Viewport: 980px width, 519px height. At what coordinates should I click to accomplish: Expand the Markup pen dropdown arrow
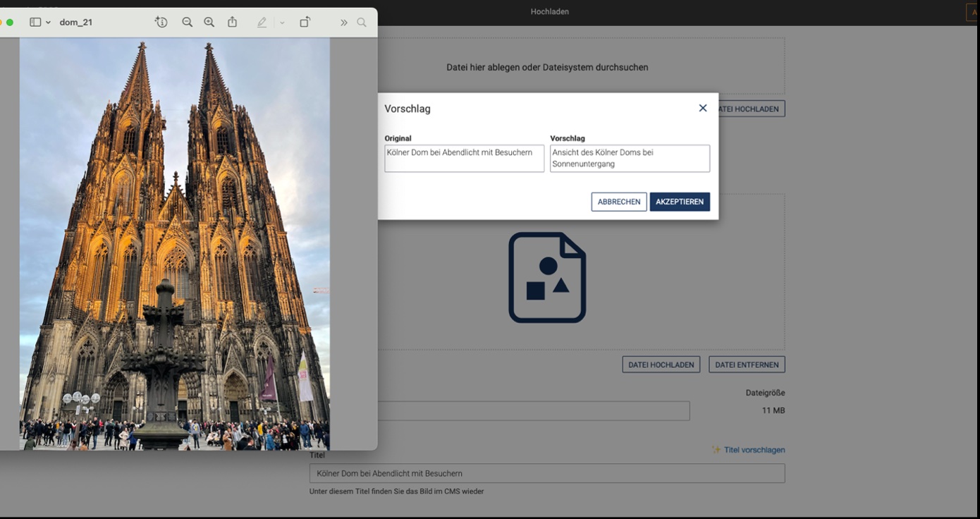[x=282, y=23]
